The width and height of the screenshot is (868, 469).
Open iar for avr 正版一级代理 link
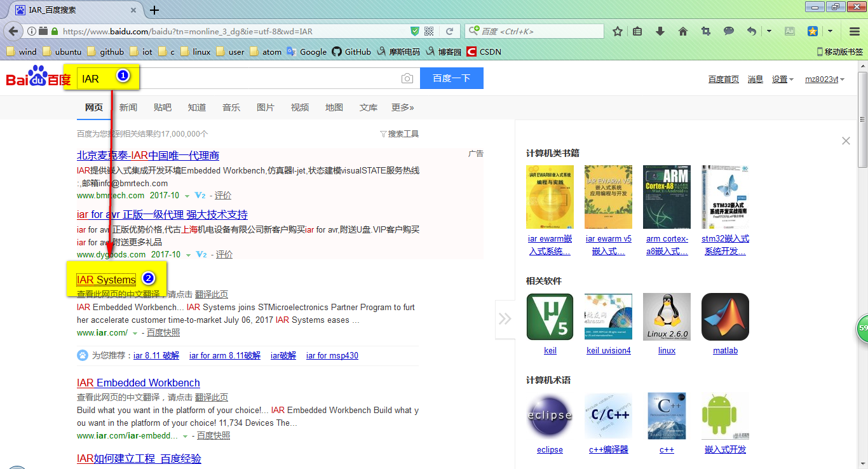click(162, 214)
